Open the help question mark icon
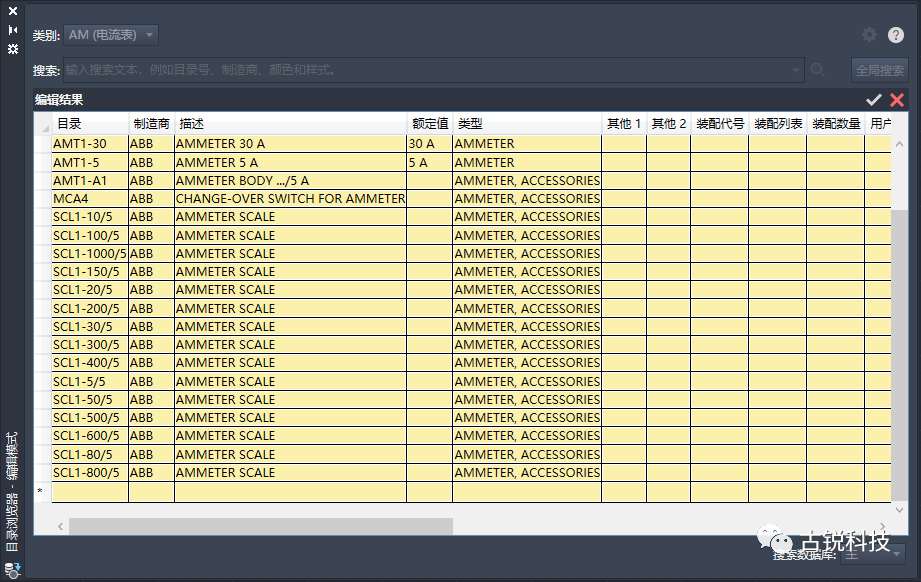This screenshot has width=921, height=582. click(896, 35)
